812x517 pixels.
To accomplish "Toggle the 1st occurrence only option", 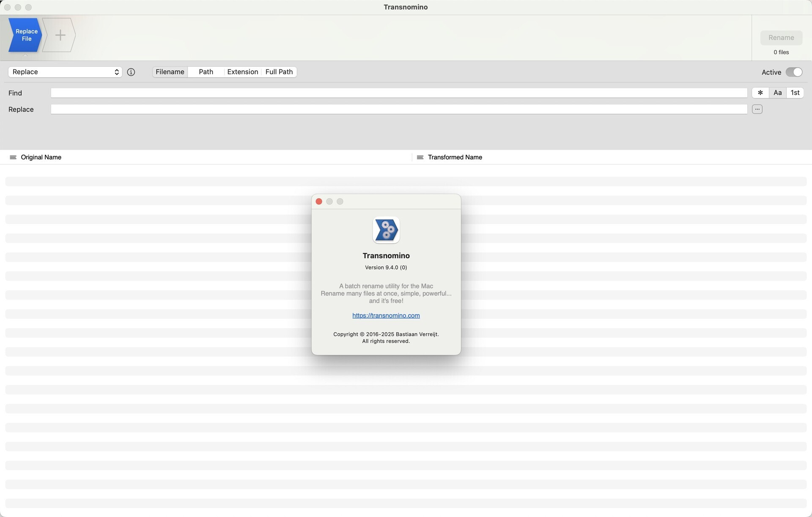I will pyautogui.click(x=795, y=93).
